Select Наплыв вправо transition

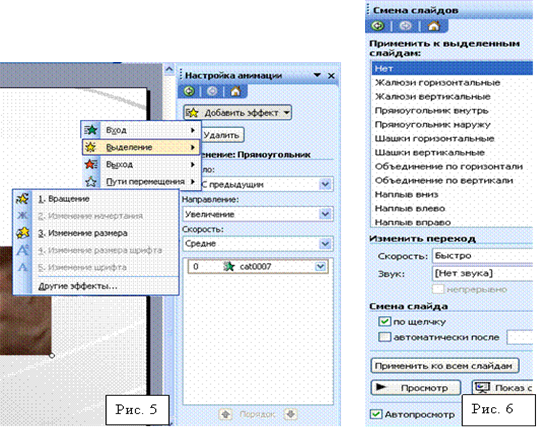pos(452,222)
